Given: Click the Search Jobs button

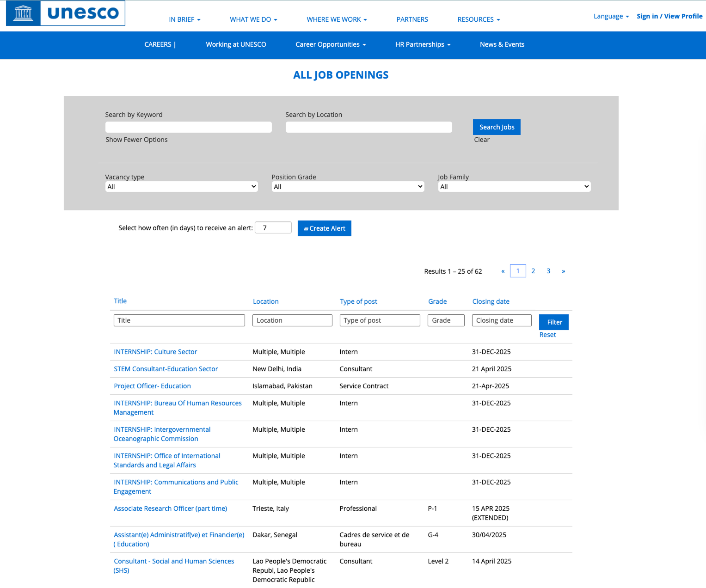Looking at the screenshot, I should (x=497, y=127).
